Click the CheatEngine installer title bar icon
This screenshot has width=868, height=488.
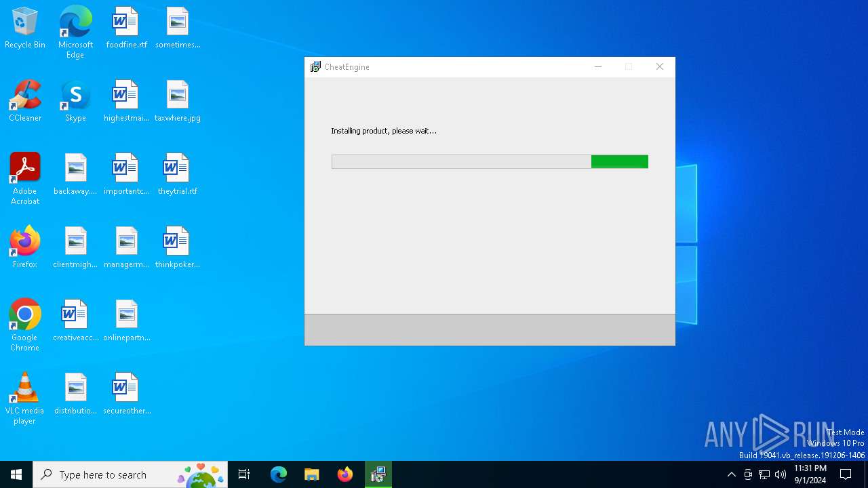315,66
